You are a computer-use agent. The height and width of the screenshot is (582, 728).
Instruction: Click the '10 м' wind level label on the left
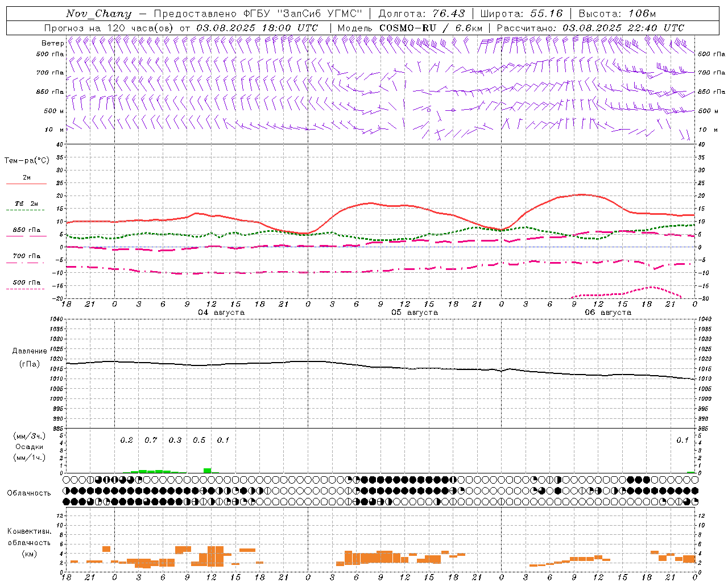55,130
